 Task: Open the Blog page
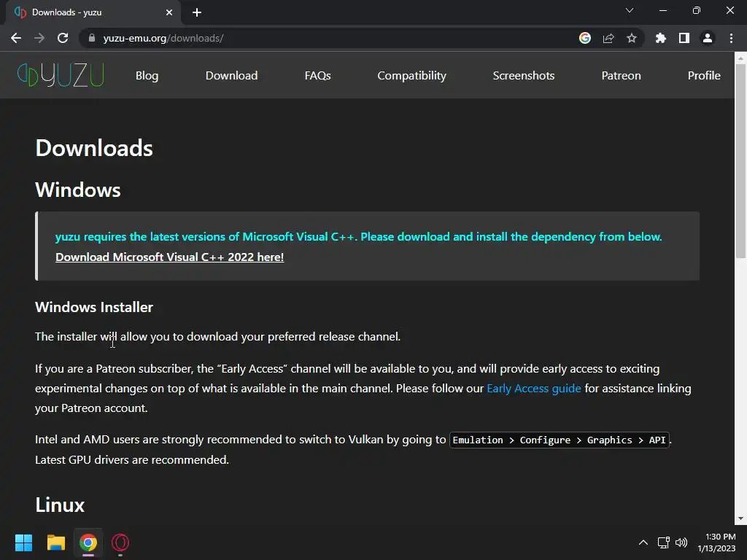(147, 75)
